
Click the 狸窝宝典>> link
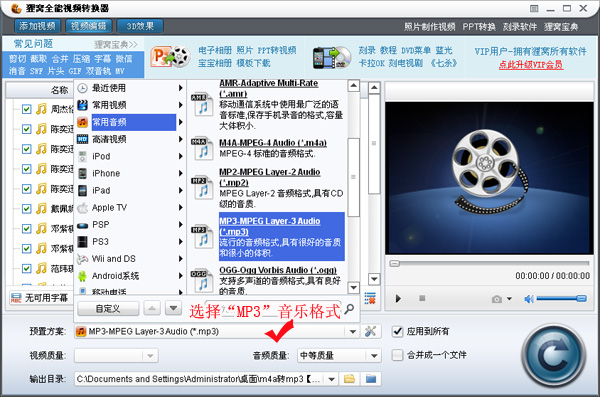(116, 44)
